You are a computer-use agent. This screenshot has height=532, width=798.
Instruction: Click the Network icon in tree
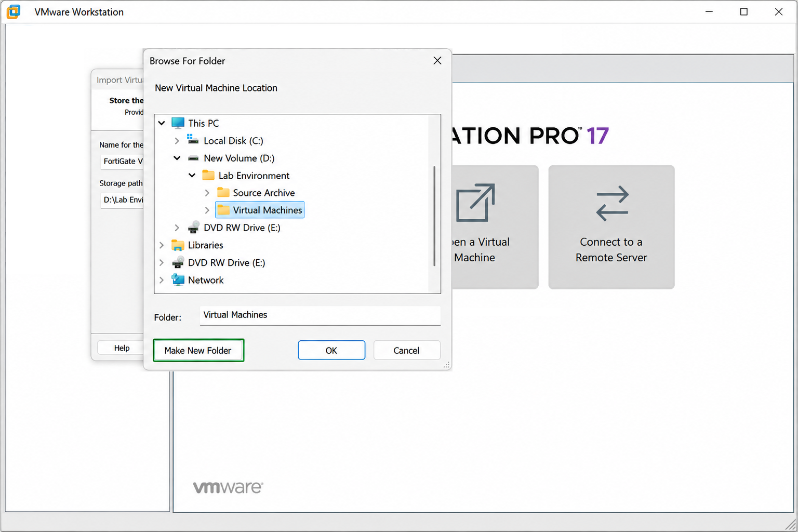[x=178, y=280]
